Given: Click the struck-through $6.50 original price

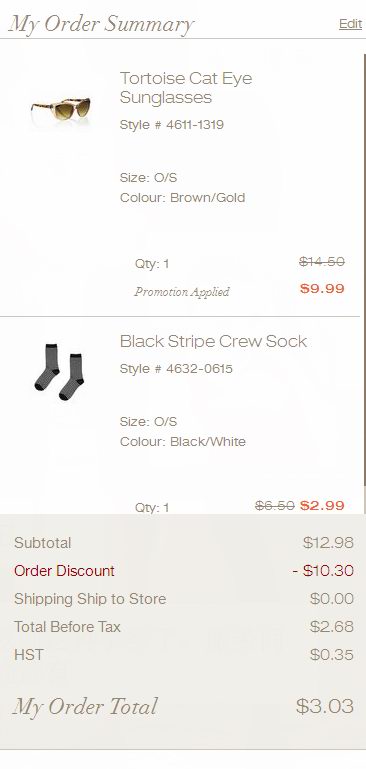Looking at the screenshot, I should (275, 505).
